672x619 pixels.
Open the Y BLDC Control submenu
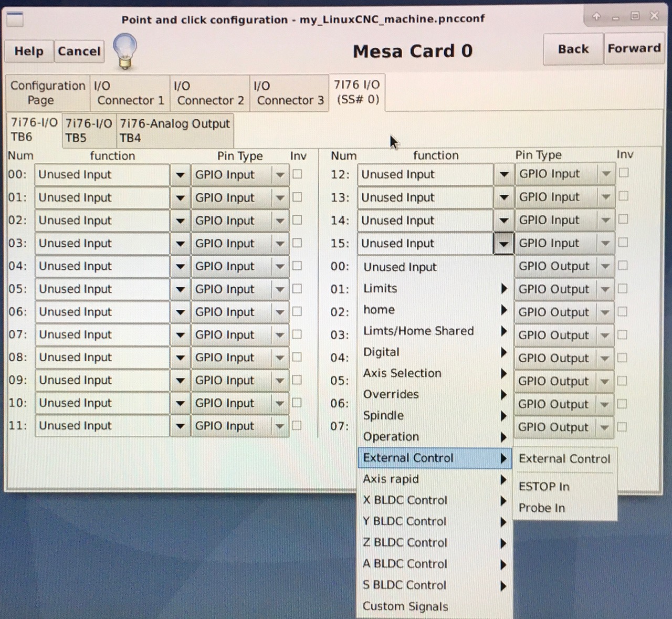point(434,522)
